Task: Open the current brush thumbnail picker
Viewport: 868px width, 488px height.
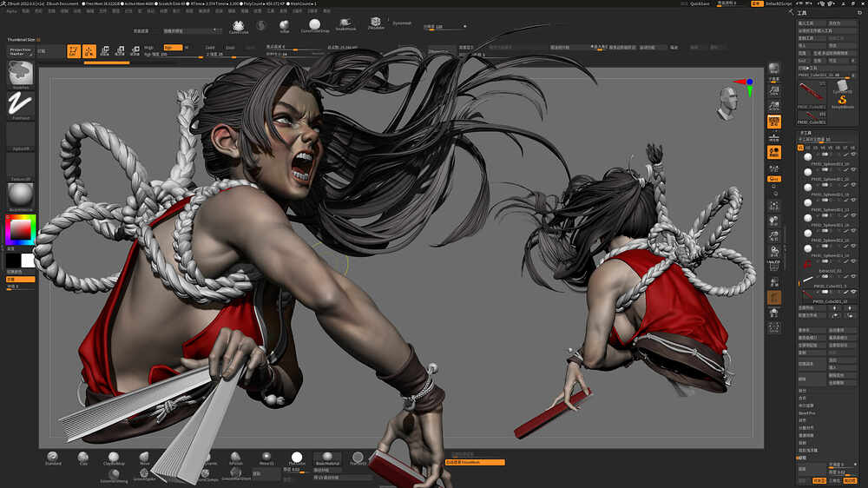Action: point(21,74)
